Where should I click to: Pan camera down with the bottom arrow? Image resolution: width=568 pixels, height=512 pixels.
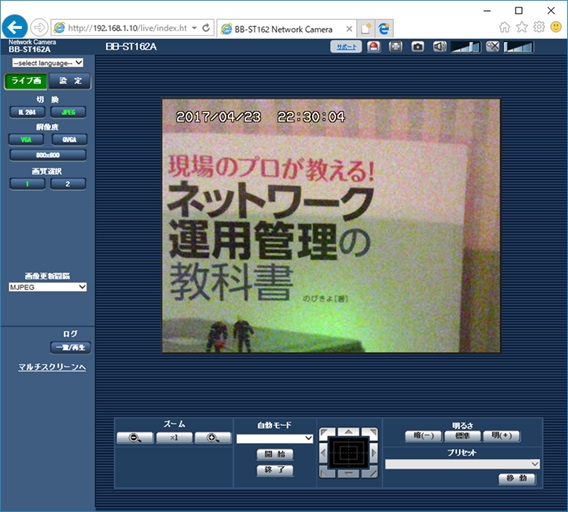(348, 473)
